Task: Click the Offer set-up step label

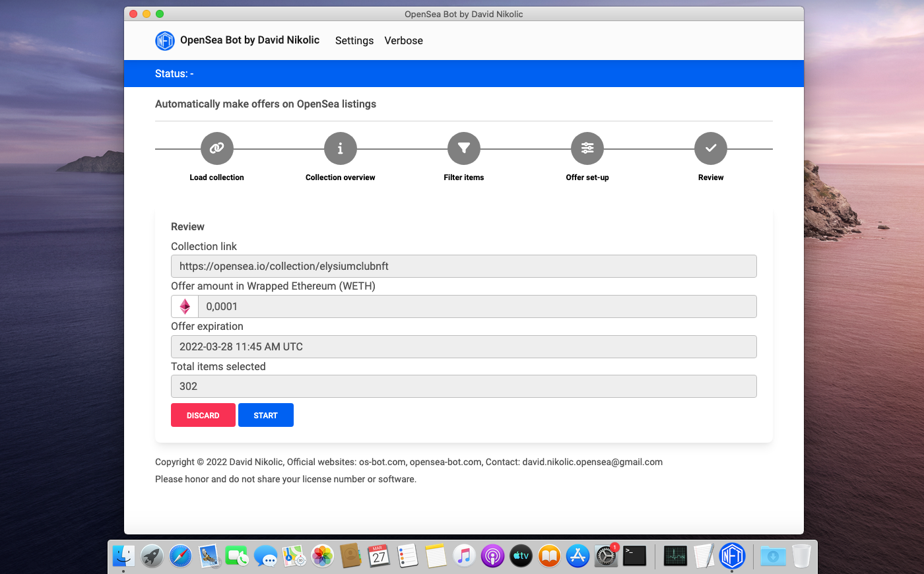Action: click(587, 177)
